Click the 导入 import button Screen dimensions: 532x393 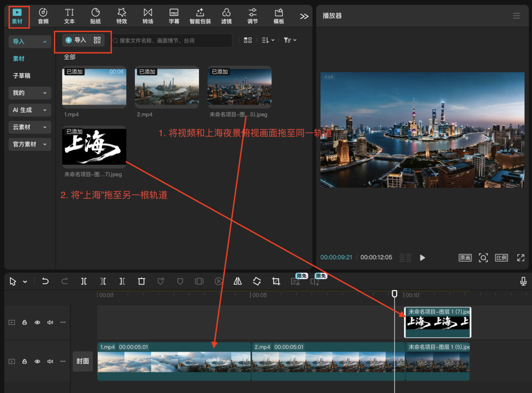point(76,40)
